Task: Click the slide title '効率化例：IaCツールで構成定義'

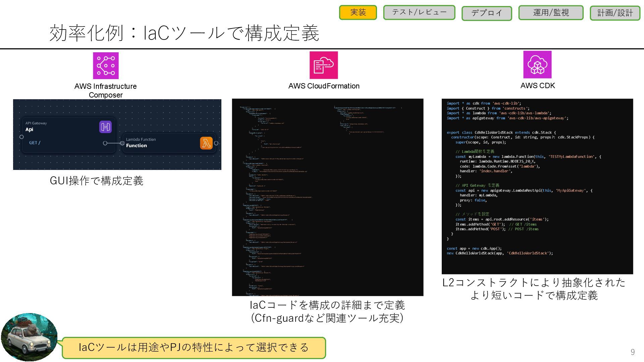Action: 184,33
